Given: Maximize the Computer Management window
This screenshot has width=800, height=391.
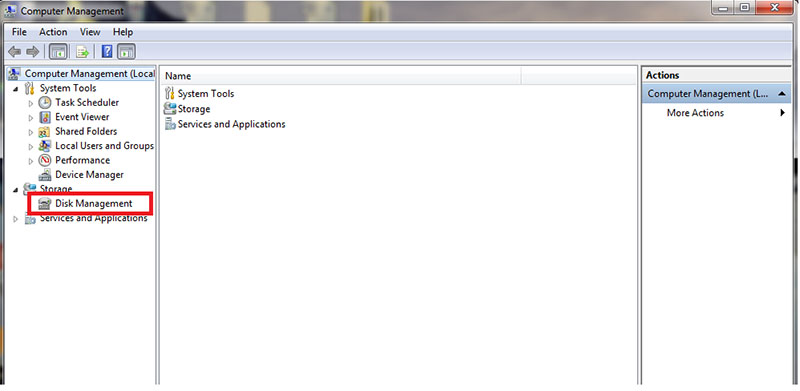Looking at the screenshot, I should coord(745,7).
